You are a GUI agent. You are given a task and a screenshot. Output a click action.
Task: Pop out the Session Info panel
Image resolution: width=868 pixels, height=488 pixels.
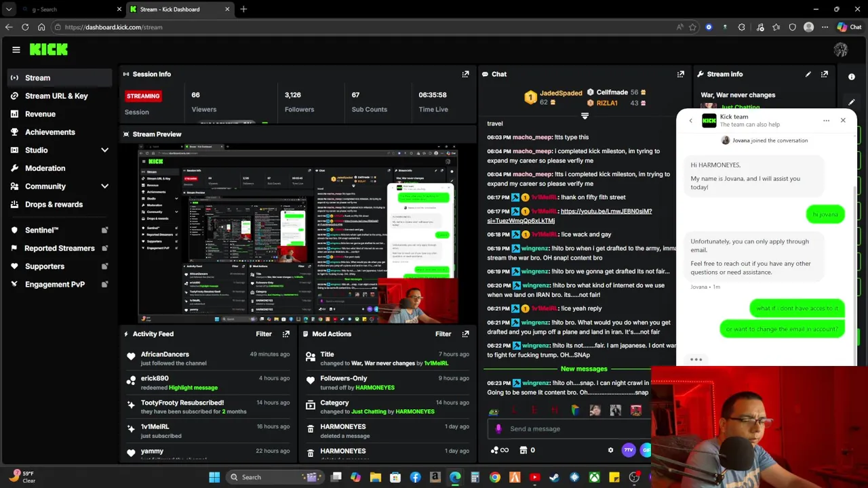465,74
